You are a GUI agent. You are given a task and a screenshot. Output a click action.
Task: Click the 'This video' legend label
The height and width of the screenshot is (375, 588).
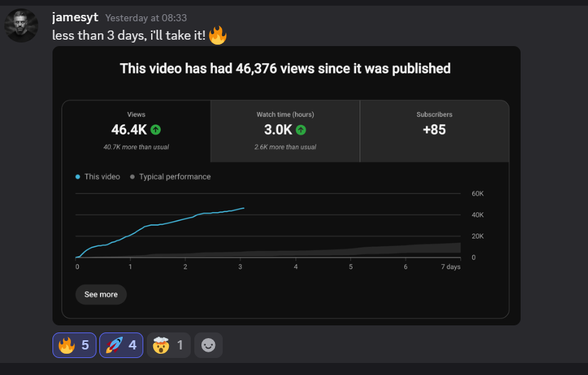(102, 177)
